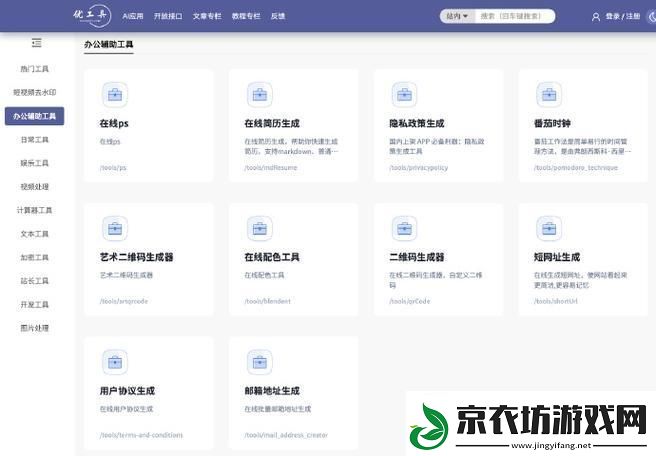Click the /tools/pomodoro_technique path text
This screenshot has width=656, height=456.
click(576, 168)
